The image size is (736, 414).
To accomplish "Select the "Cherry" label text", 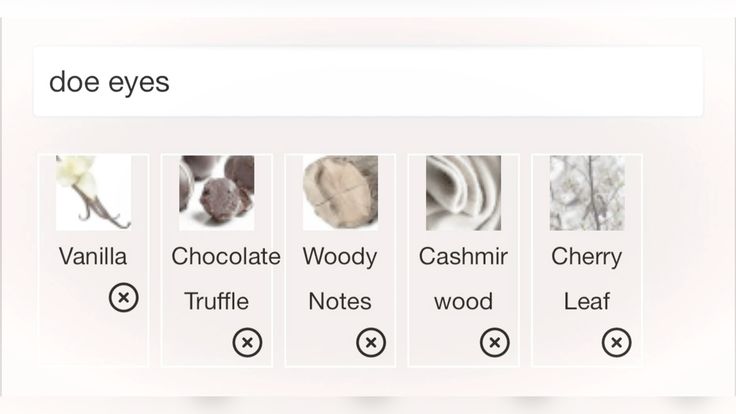I will point(587,256).
